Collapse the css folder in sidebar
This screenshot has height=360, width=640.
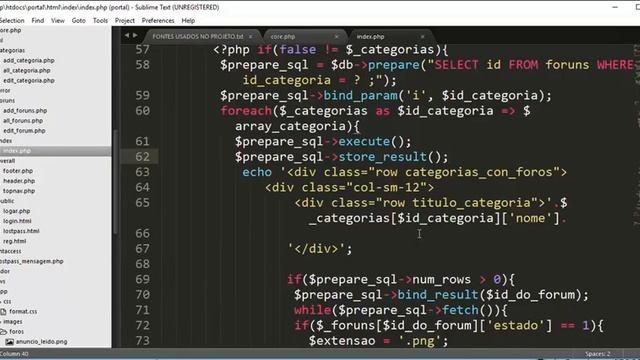click(x=7, y=302)
